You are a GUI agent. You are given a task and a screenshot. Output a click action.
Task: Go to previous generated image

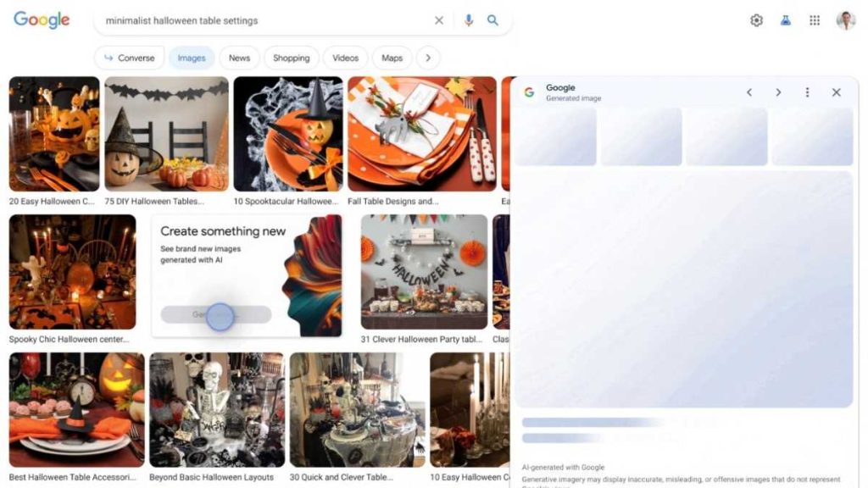click(748, 92)
